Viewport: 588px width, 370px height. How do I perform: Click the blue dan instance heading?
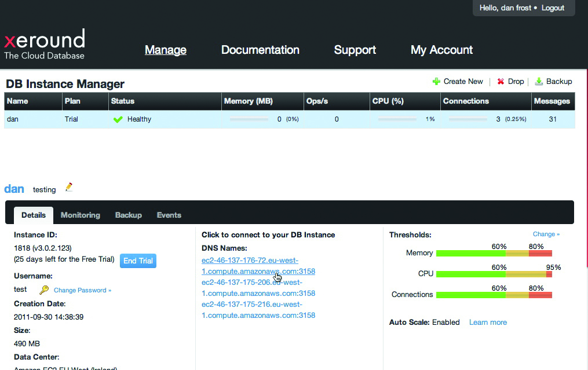coord(14,189)
